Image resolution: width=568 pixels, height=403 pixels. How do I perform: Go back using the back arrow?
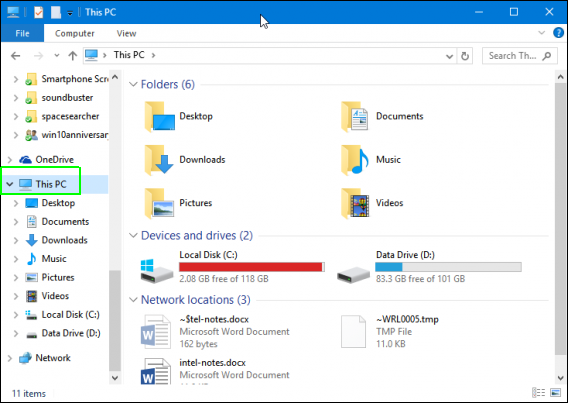(16, 56)
